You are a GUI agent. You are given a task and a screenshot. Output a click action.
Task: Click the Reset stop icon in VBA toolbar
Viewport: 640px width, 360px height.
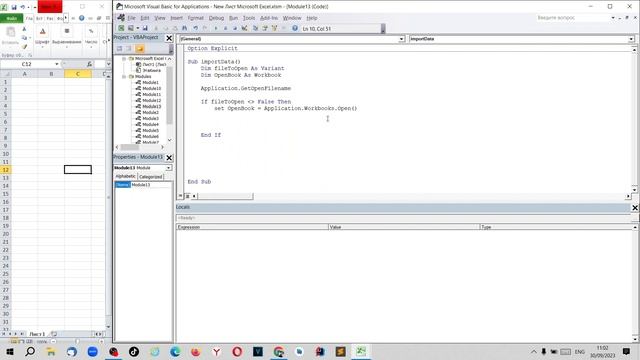235,28
